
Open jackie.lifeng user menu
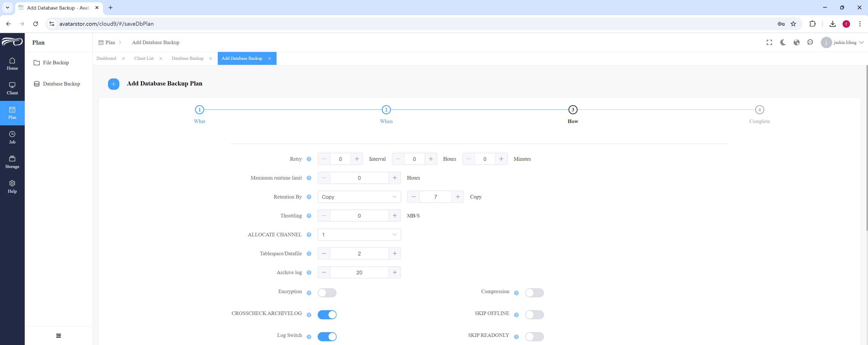pos(842,42)
